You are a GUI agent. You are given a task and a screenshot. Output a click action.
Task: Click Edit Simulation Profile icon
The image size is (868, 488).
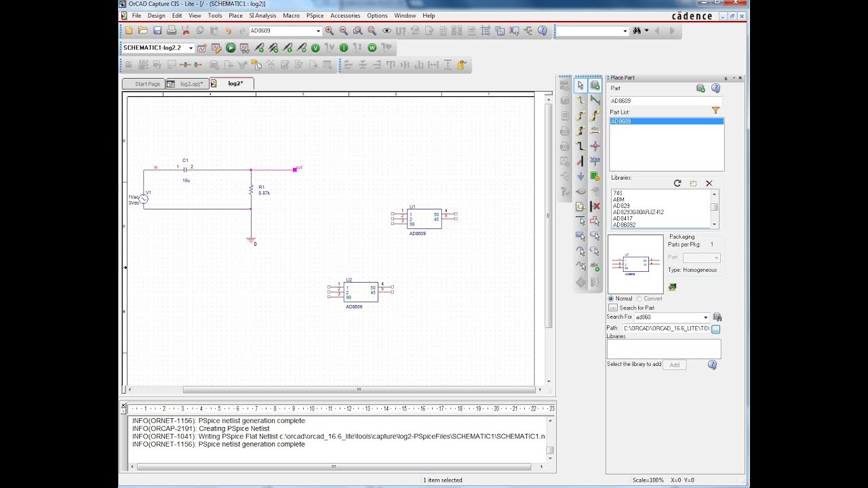tap(216, 48)
